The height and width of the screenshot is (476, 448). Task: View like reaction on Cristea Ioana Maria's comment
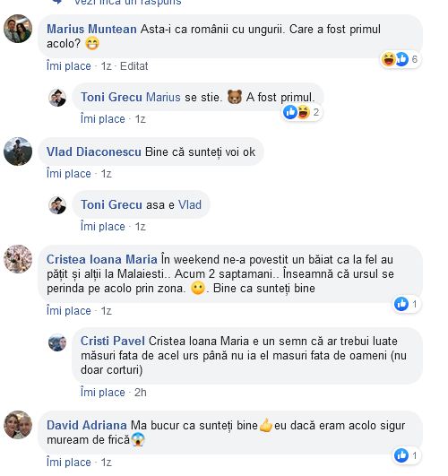[406, 304]
